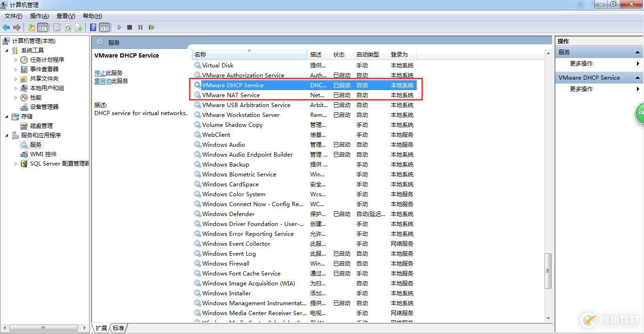Viewport: 644px width, 334px height.
Task: Click the Pause service icon
Action: coord(140,27)
